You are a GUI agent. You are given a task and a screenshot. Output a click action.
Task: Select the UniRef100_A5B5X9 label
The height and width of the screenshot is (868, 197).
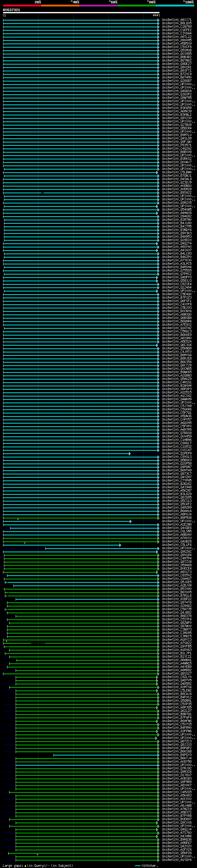[177, 43]
